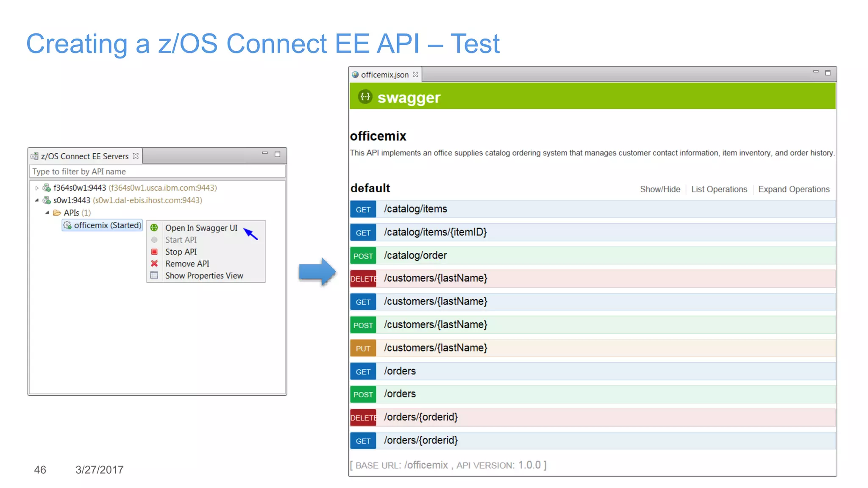Select z/OS Connect EE Servers tab
Viewport: 868px width, 488px height.
85,156
